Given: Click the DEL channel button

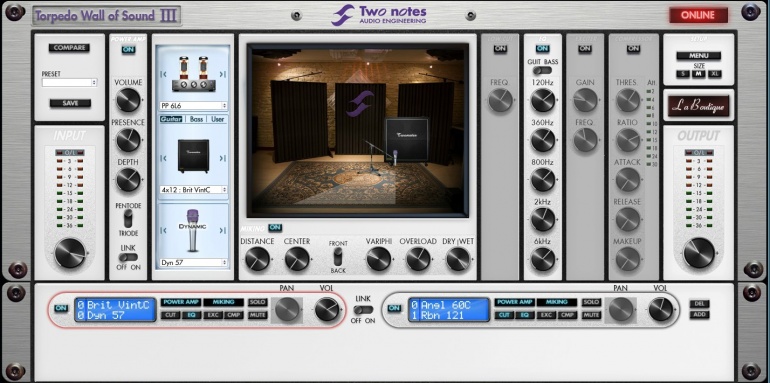Looking at the screenshot, I should click(699, 303).
